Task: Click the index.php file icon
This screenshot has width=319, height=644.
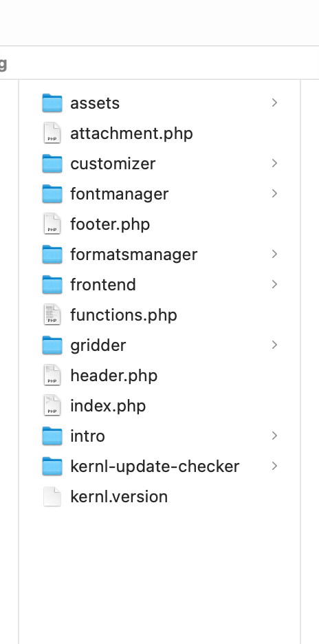Action: (52, 406)
